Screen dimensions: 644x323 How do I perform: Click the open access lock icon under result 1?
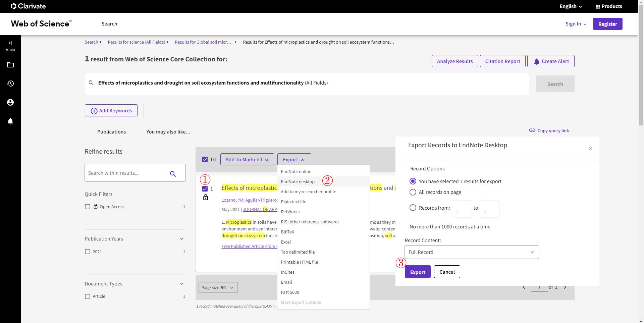(206, 197)
